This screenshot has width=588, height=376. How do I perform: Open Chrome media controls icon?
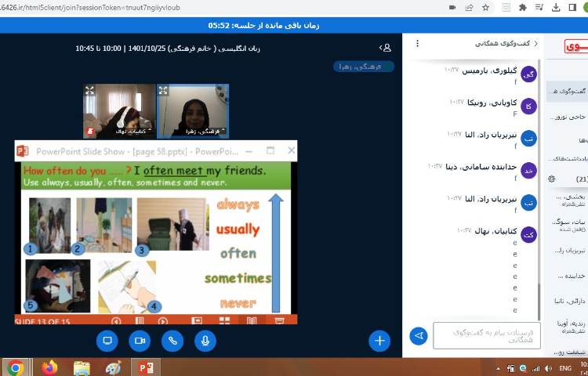539,8
